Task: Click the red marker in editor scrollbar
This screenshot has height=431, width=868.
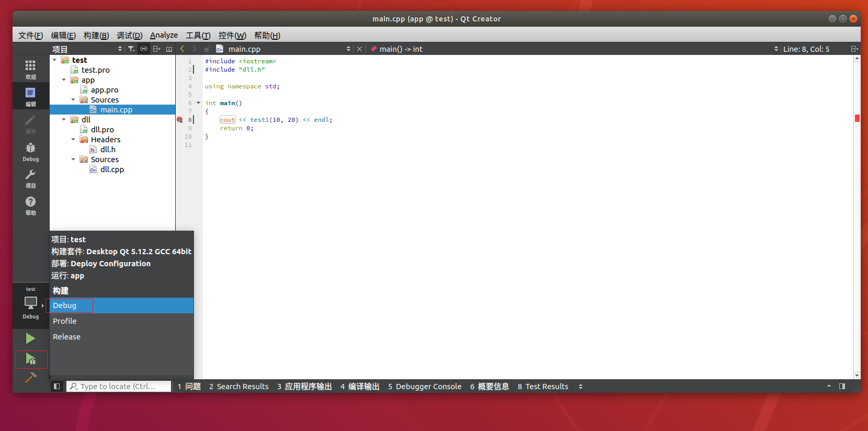Action: click(x=857, y=118)
